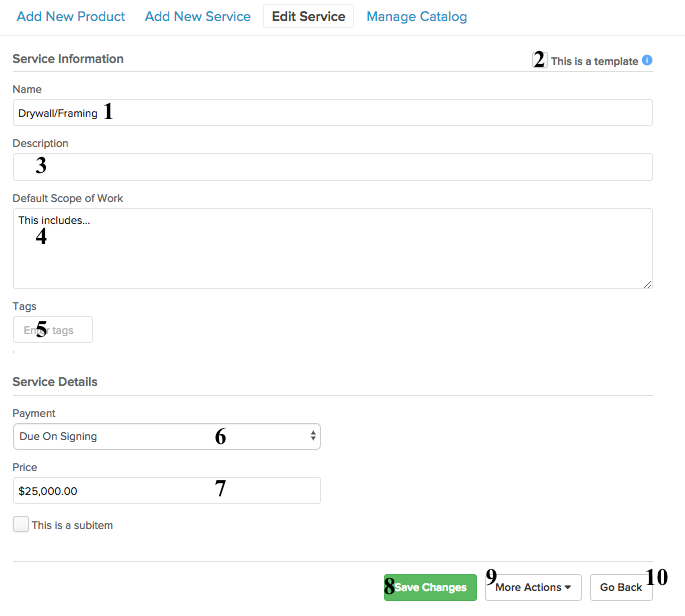685x616 pixels.
Task: Focus the empty Description field
Action: [x=333, y=167]
